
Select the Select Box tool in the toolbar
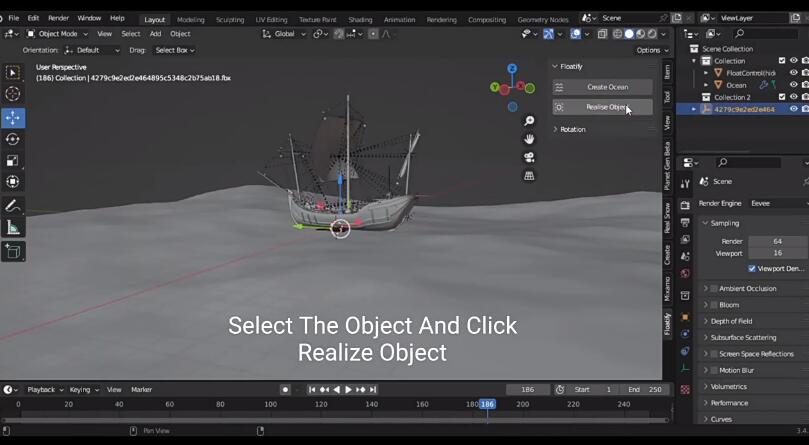tap(13, 73)
